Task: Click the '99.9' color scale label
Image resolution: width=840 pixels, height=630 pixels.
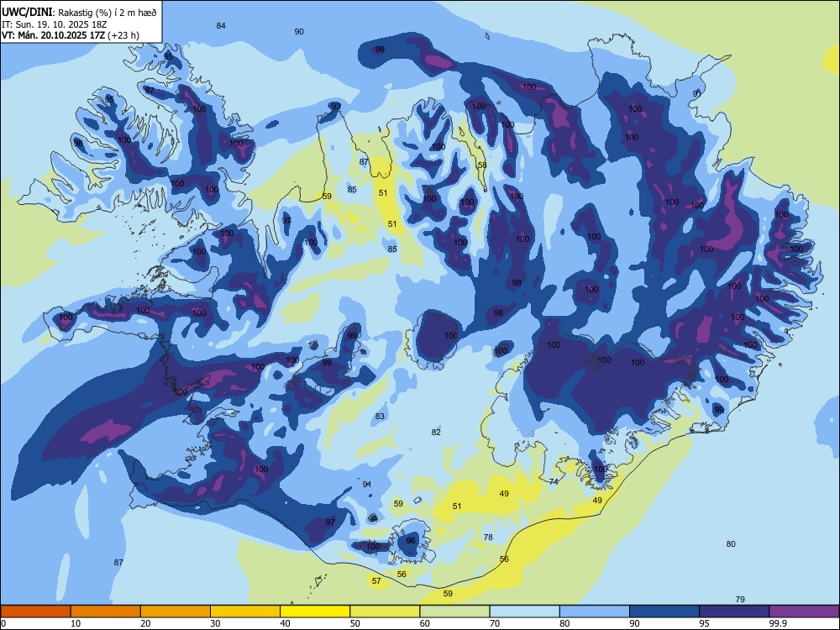Action: 777,623
